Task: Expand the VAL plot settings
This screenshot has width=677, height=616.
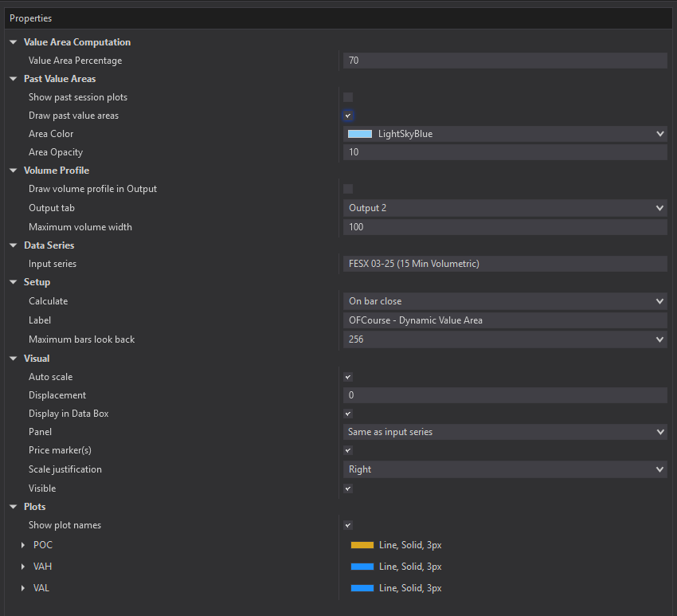Action: click(23, 588)
